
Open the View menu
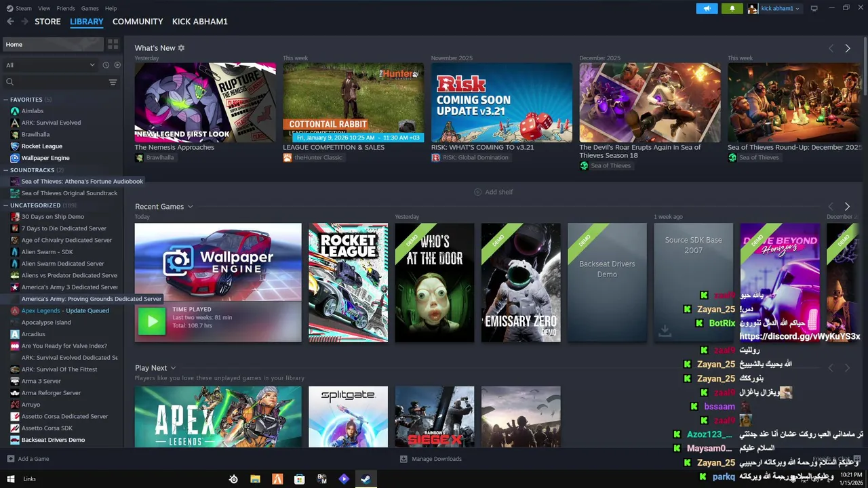44,8
